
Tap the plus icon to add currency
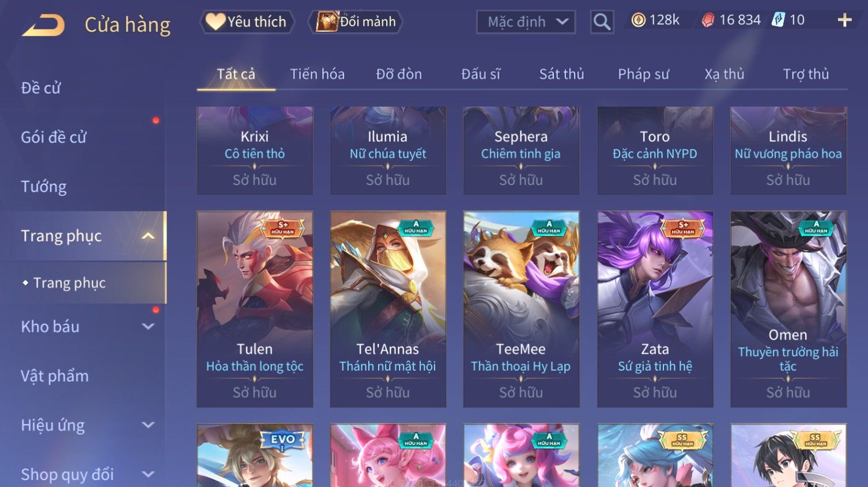pyautogui.click(x=844, y=20)
